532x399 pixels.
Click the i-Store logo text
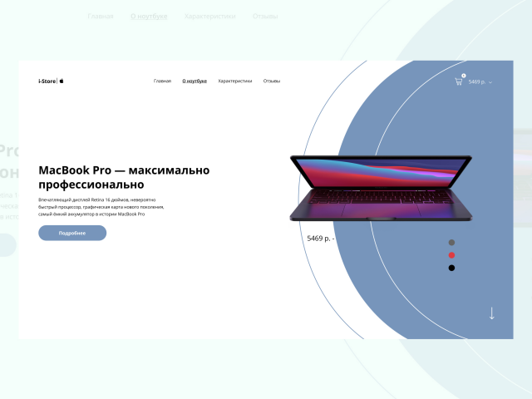tap(47, 81)
